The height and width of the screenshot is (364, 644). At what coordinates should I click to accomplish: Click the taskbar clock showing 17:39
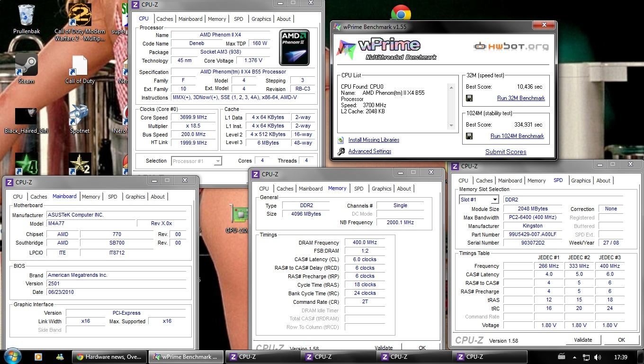coord(620,357)
